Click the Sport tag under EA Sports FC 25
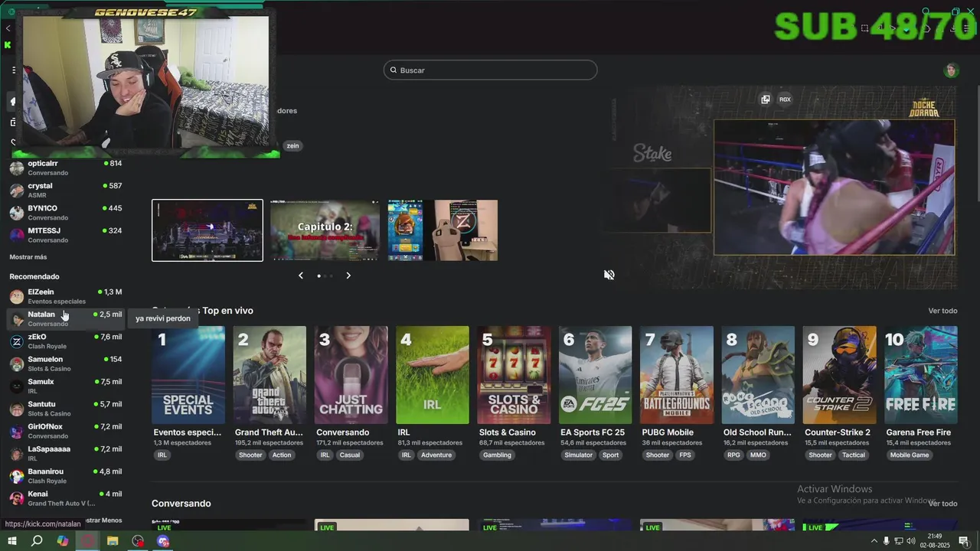The image size is (980, 551). pyautogui.click(x=611, y=455)
